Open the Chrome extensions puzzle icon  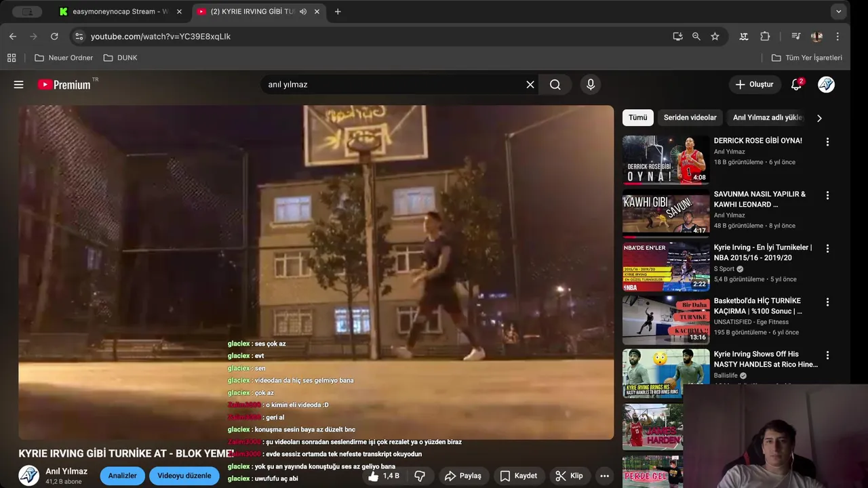(x=765, y=37)
